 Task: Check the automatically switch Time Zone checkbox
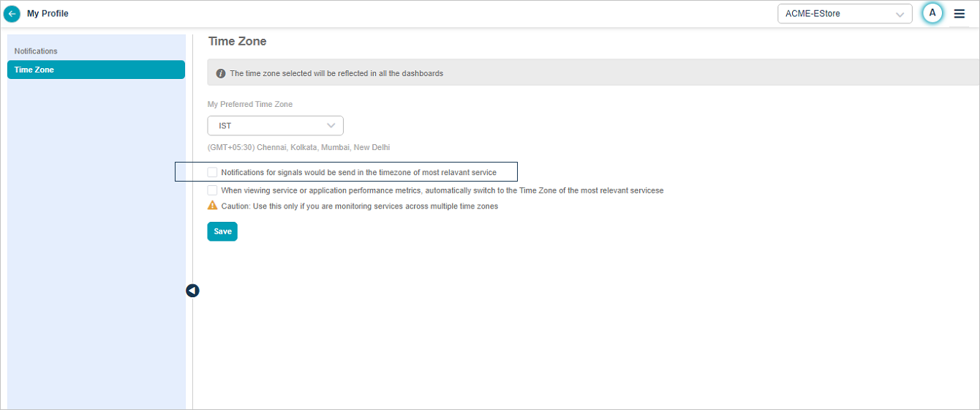pos(212,190)
